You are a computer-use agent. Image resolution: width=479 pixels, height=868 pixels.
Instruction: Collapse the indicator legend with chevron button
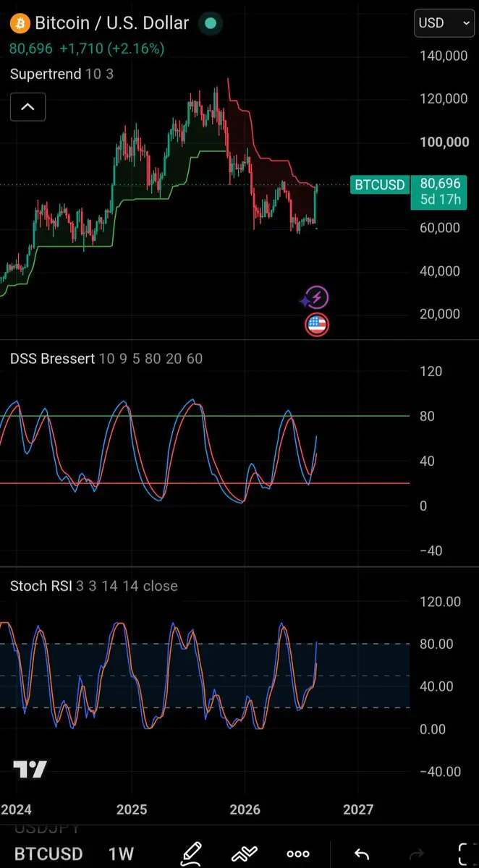(27, 107)
